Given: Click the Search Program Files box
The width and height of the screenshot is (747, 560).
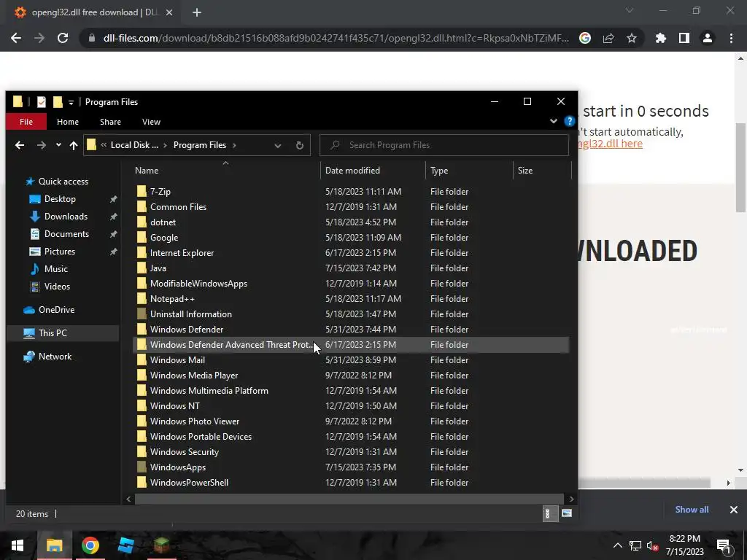Looking at the screenshot, I should click(x=444, y=145).
